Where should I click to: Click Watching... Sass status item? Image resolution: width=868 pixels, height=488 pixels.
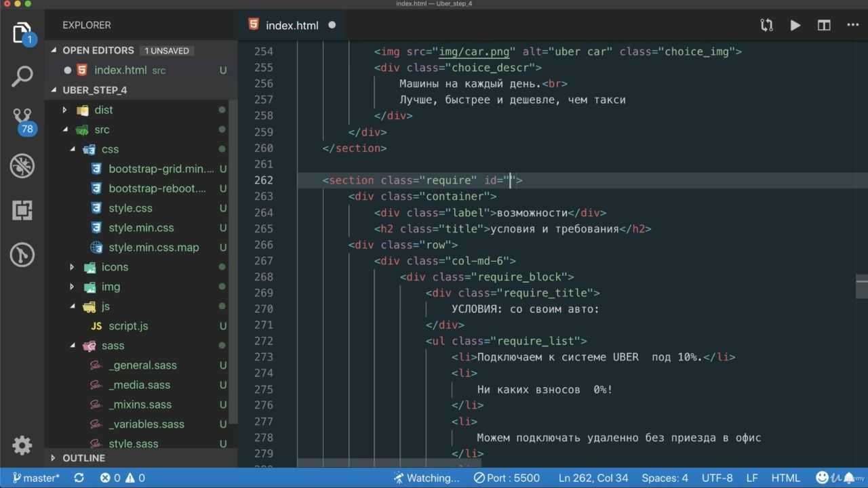pos(427,478)
